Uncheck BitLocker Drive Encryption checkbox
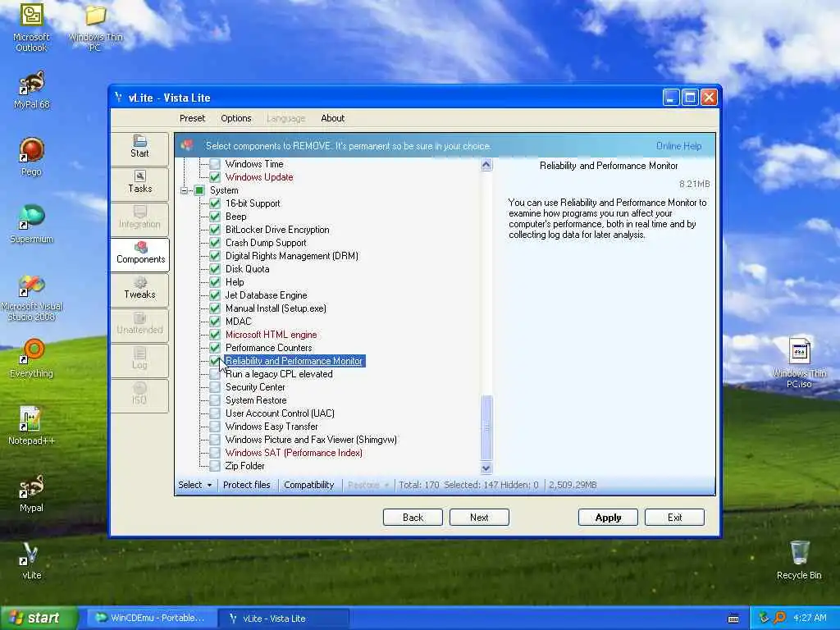 coord(215,230)
